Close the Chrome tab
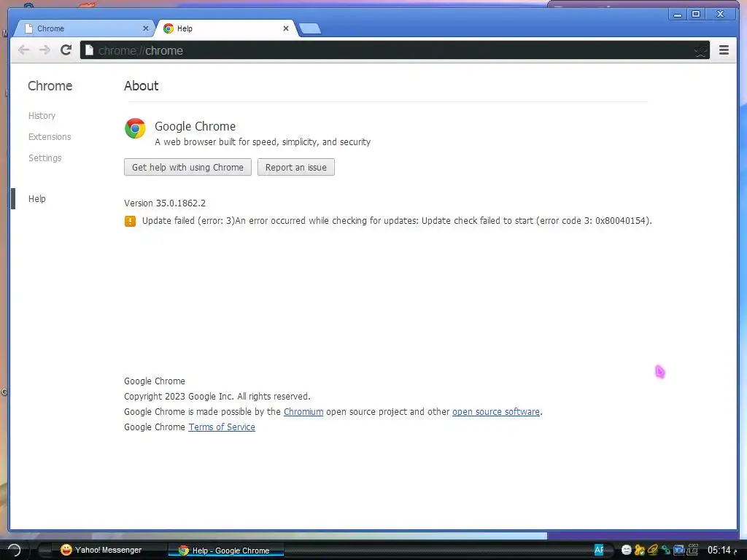The image size is (747, 560). [146, 28]
